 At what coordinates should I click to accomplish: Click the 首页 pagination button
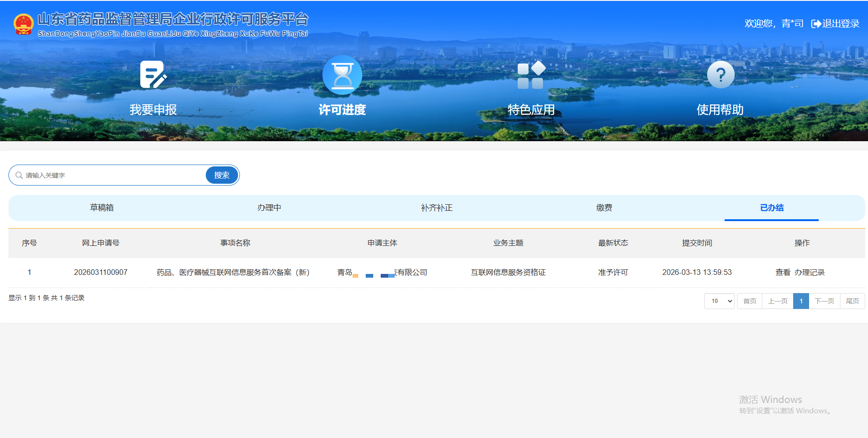click(749, 301)
